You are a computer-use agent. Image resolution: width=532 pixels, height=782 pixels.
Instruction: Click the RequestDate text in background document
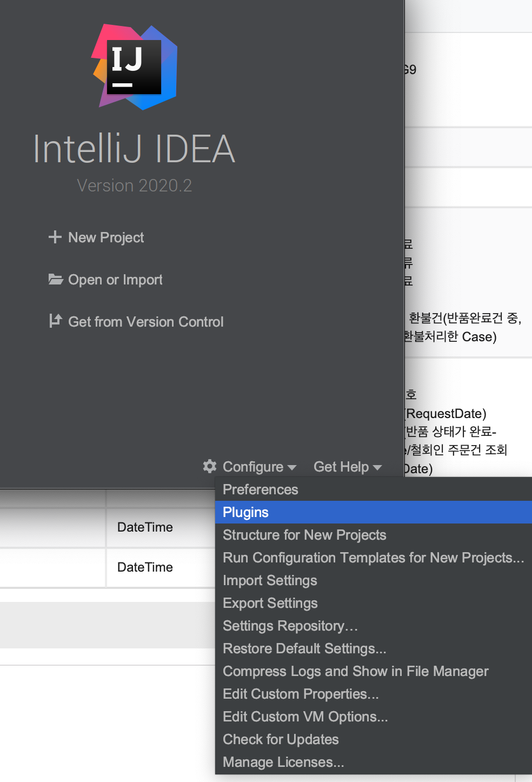[446, 414]
